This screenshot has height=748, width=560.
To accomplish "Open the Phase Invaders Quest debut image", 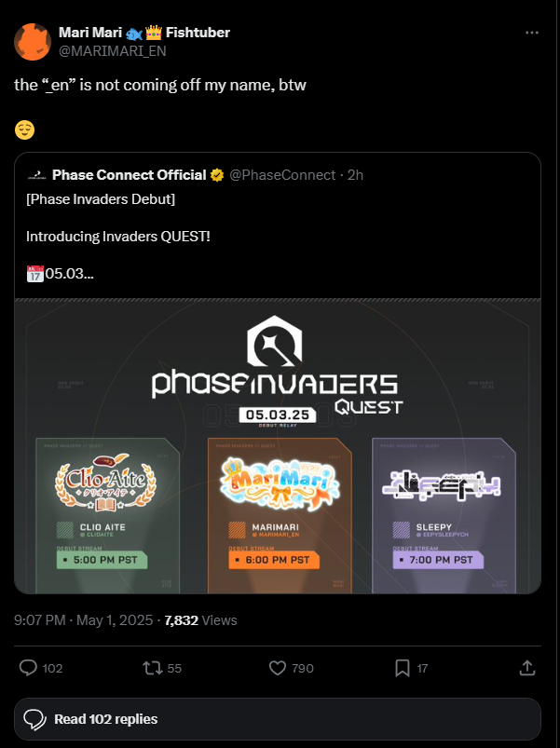I will [278, 446].
